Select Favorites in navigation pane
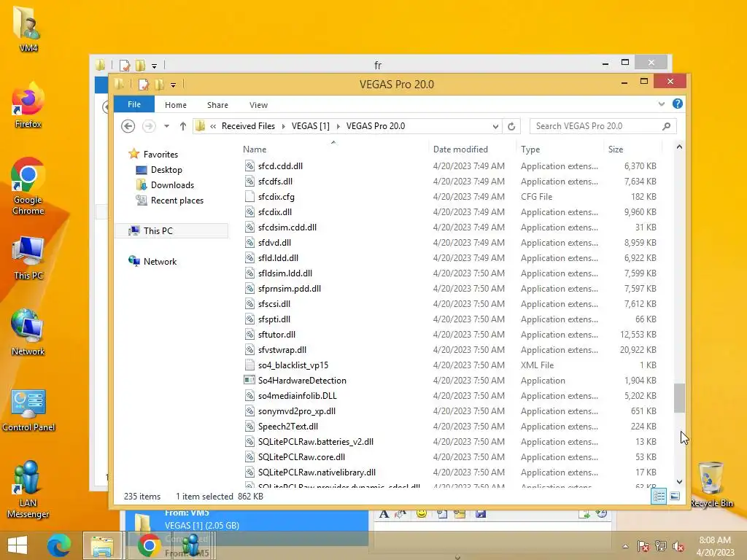747x560 pixels. click(x=160, y=155)
